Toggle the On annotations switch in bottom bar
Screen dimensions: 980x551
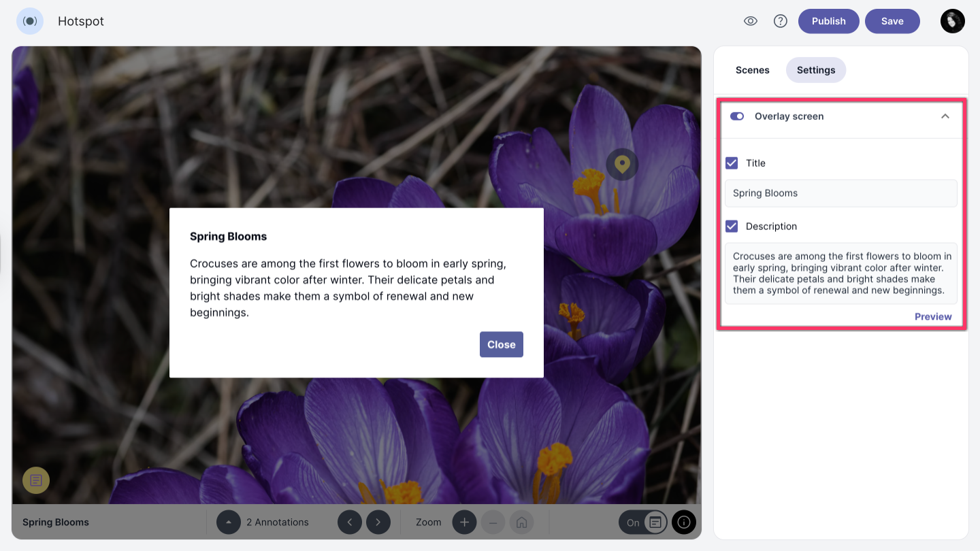click(643, 522)
